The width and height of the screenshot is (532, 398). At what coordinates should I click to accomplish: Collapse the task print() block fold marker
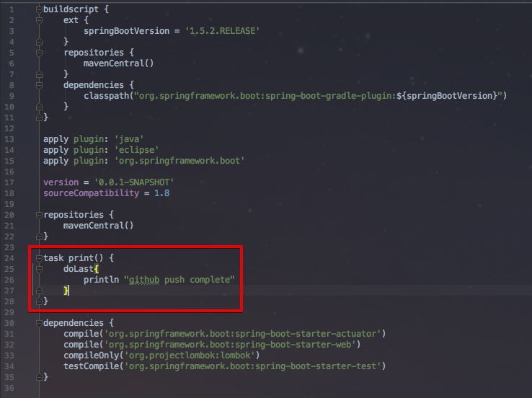(x=39, y=258)
